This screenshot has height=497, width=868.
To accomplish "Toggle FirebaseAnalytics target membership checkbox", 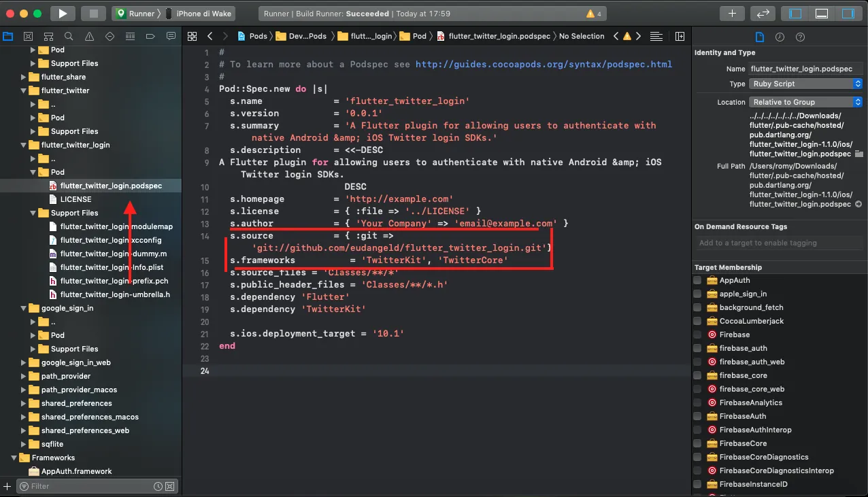I will tap(697, 402).
